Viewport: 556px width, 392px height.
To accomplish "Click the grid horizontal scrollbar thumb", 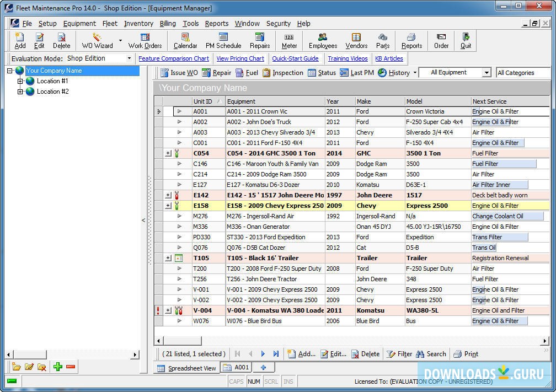I will pyautogui.click(x=182, y=341).
